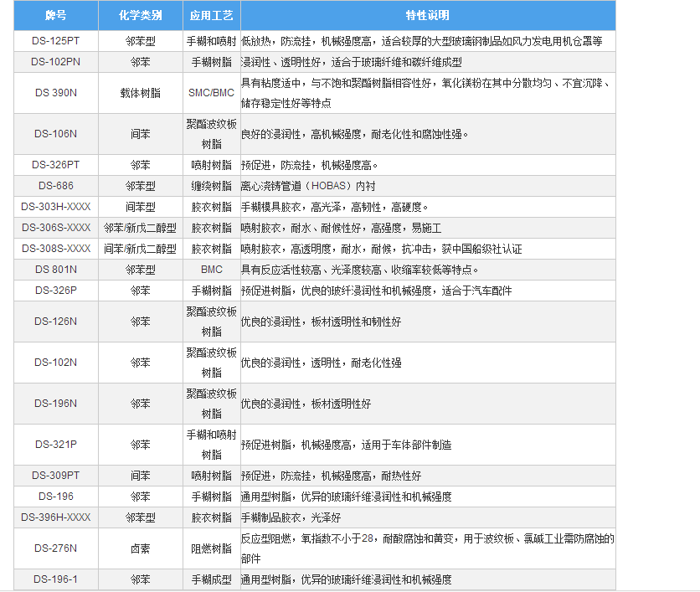Select the DS-396H-XXXX product code
This screenshot has width=700, height=592.
pyautogui.click(x=56, y=517)
